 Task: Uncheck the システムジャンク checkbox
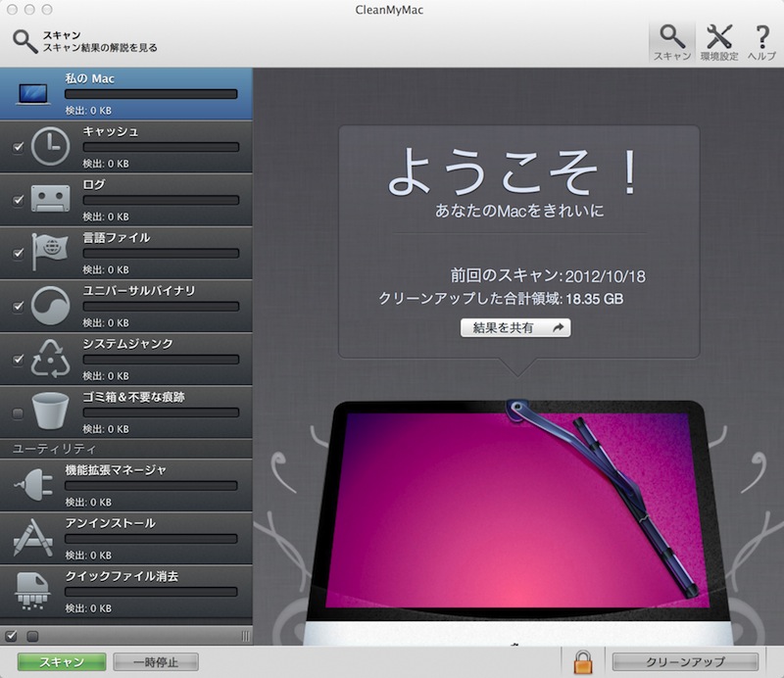click(18, 359)
